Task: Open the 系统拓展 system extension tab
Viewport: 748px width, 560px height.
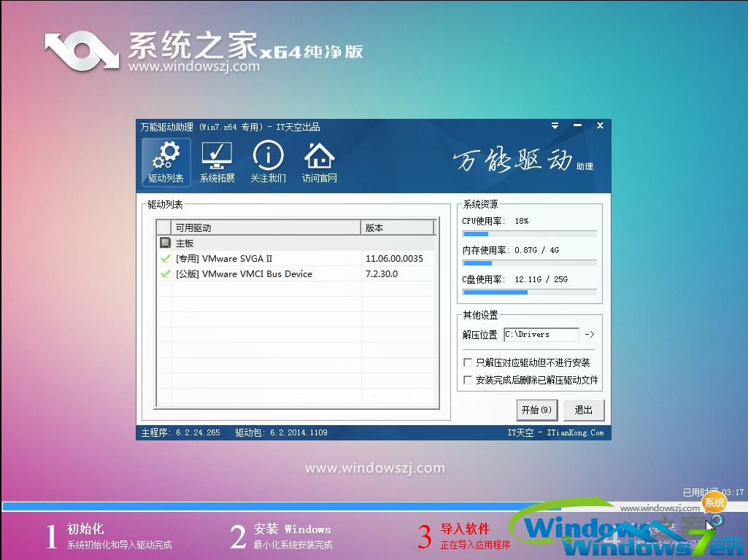Action: point(217,162)
